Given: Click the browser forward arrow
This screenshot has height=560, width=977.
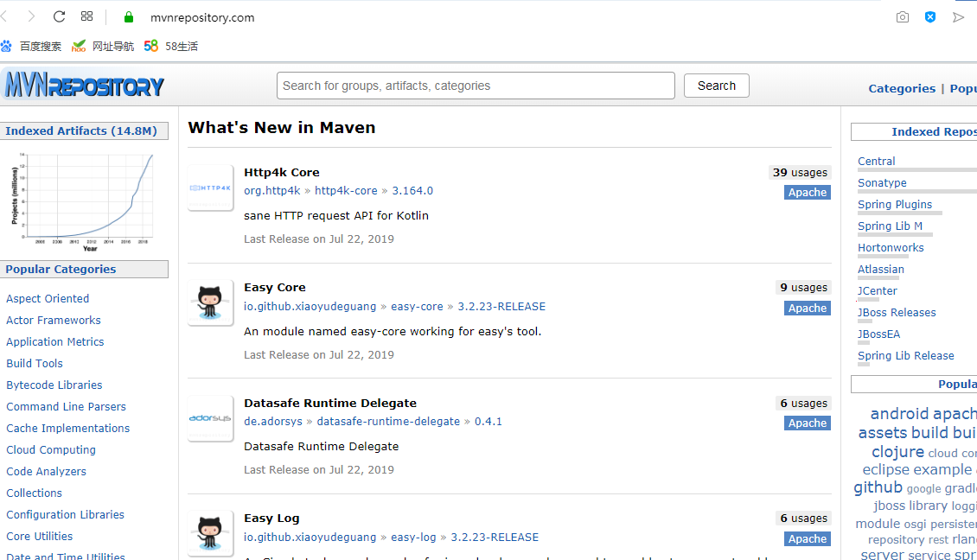Looking at the screenshot, I should (x=31, y=16).
